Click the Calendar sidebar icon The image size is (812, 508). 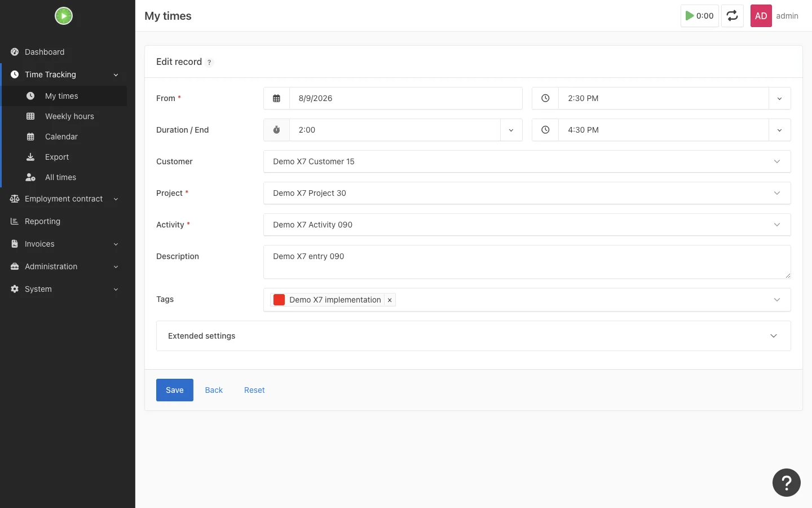(x=30, y=137)
